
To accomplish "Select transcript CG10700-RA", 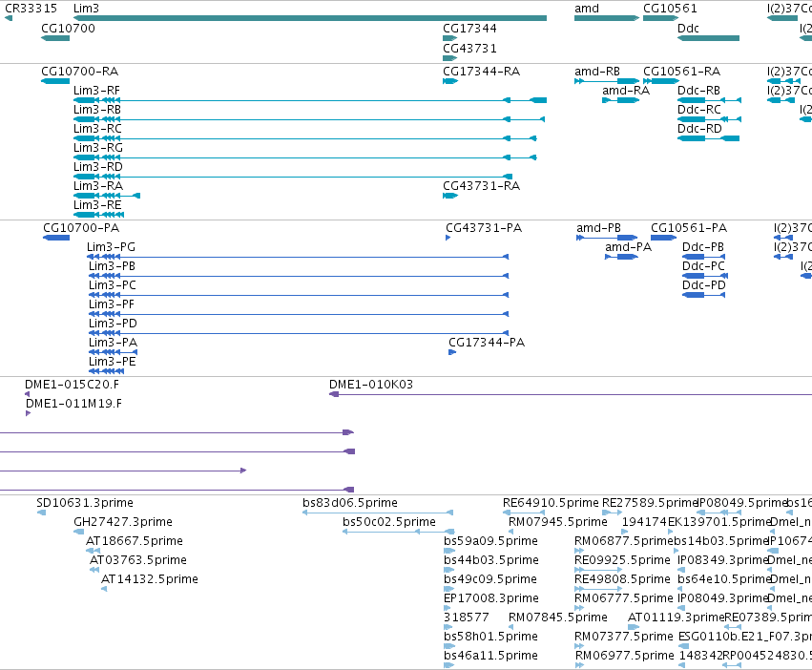I will 80,71.
